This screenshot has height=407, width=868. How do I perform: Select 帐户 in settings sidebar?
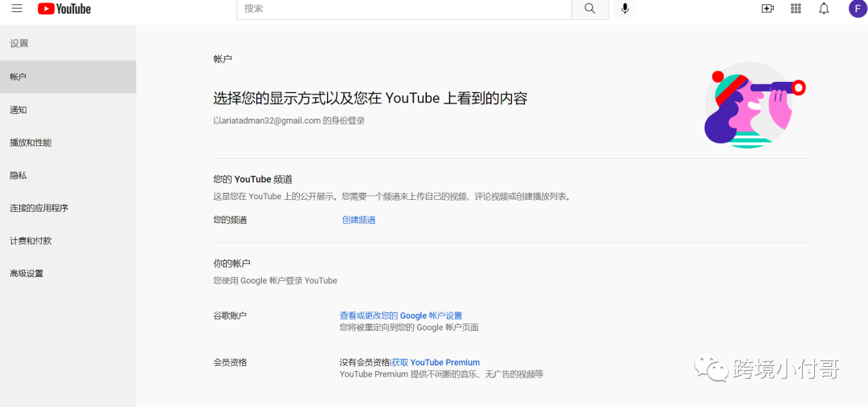[68, 77]
